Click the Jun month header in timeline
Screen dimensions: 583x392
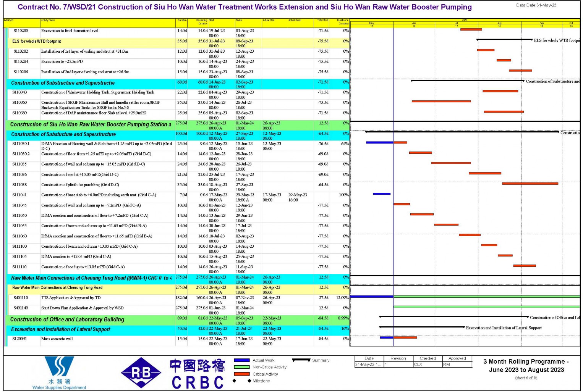tap(414, 23)
